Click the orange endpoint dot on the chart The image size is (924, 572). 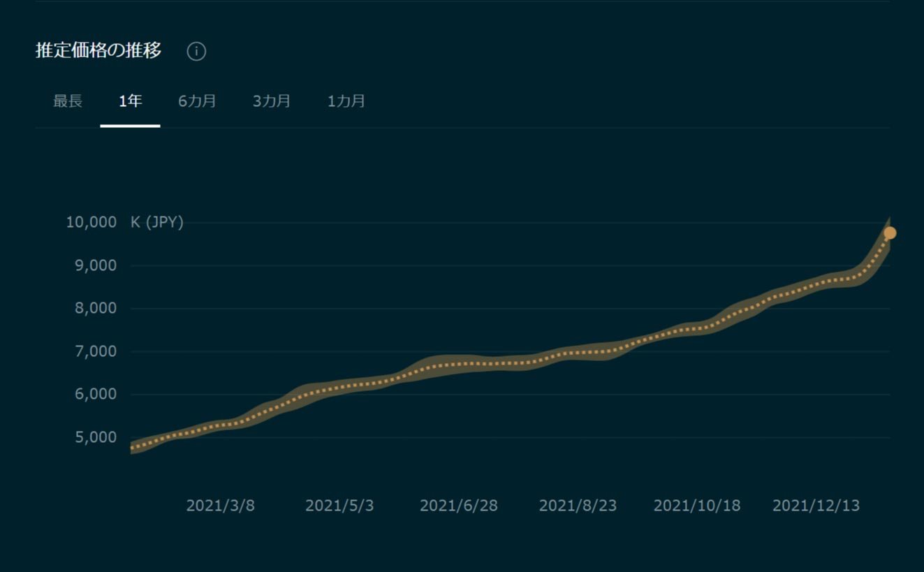[889, 233]
